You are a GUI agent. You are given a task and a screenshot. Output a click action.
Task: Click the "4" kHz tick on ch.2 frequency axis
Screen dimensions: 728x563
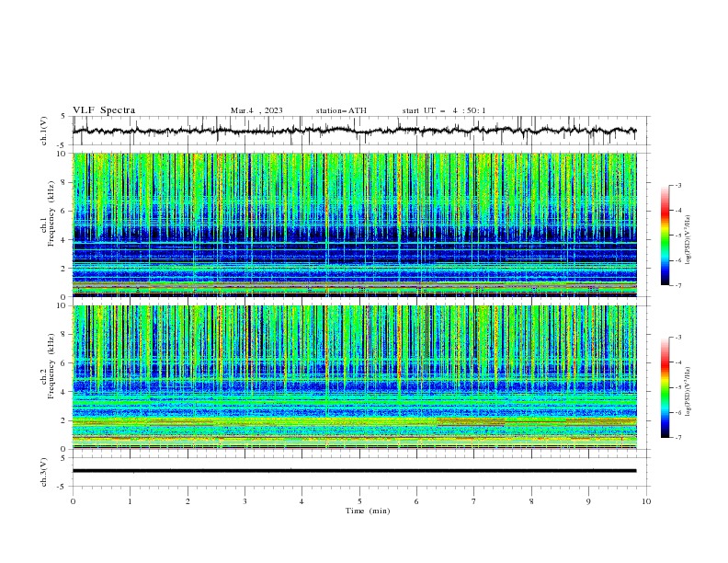[x=64, y=392]
